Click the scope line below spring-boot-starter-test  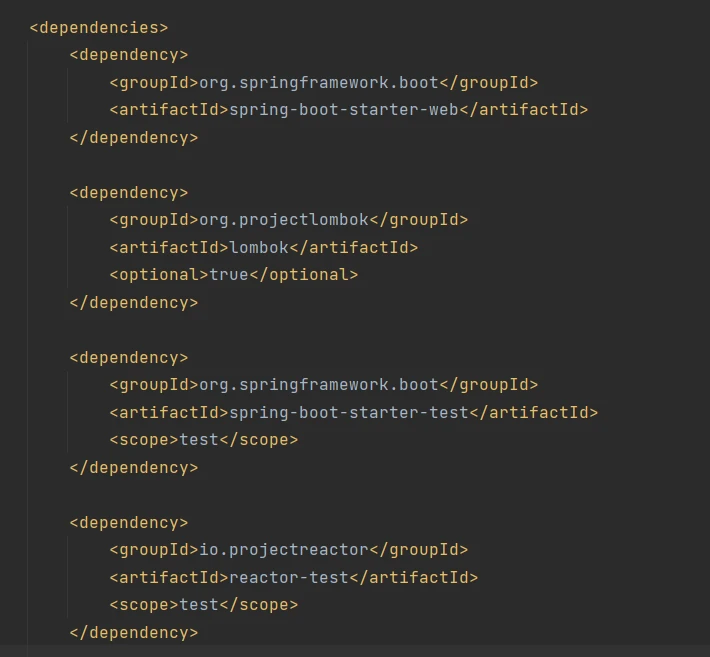click(203, 440)
